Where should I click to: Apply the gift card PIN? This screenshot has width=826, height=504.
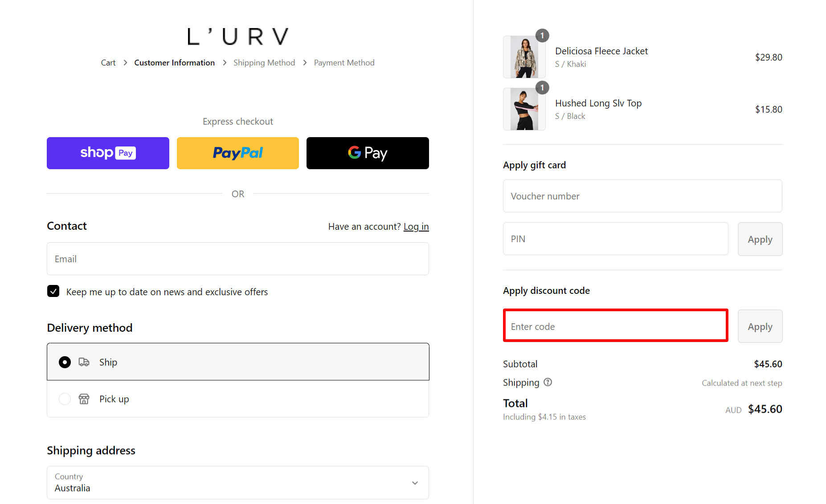(760, 239)
